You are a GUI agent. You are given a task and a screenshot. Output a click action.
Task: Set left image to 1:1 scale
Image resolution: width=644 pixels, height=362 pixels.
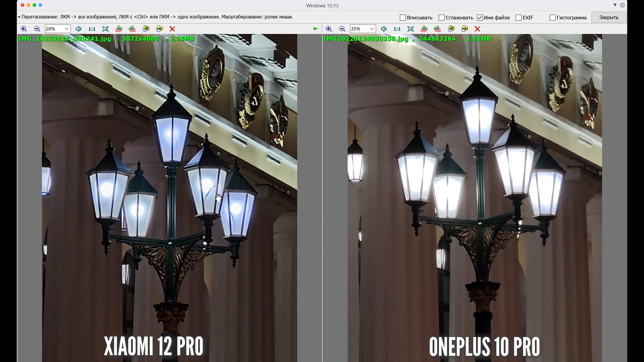92,29
